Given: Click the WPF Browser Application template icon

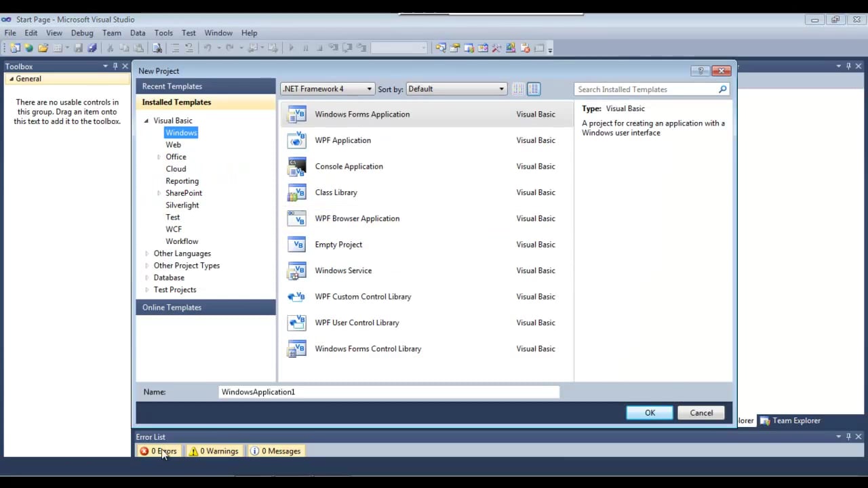Looking at the screenshot, I should tap(296, 219).
